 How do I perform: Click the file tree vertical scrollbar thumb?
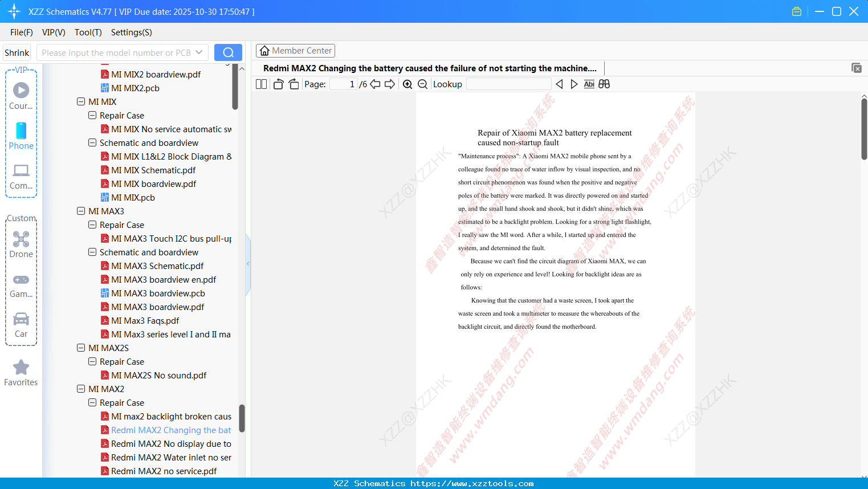242,418
